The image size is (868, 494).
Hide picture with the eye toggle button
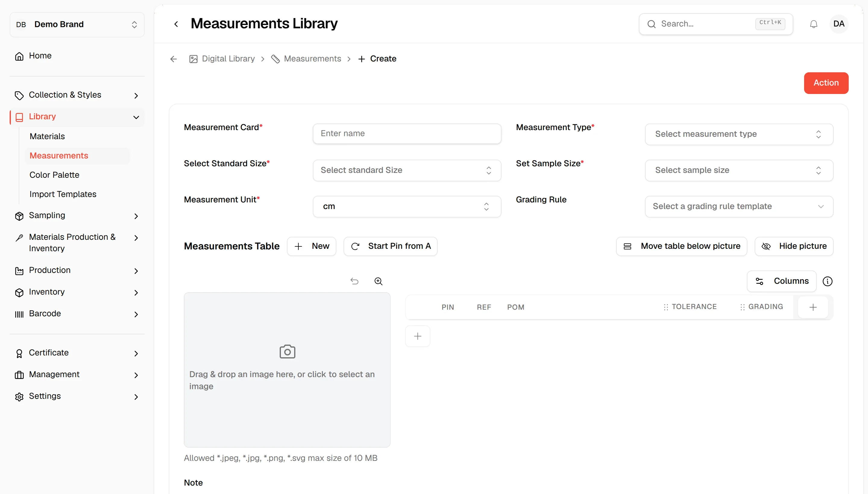point(794,246)
